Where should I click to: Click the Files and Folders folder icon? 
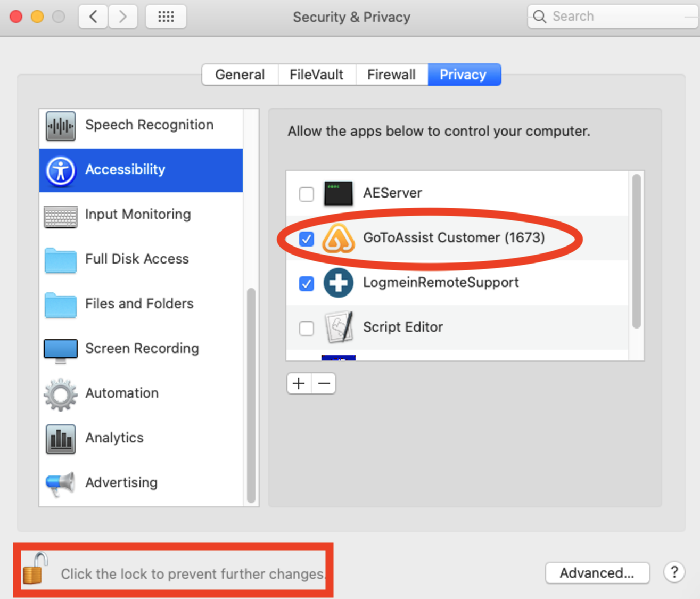[60, 305]
